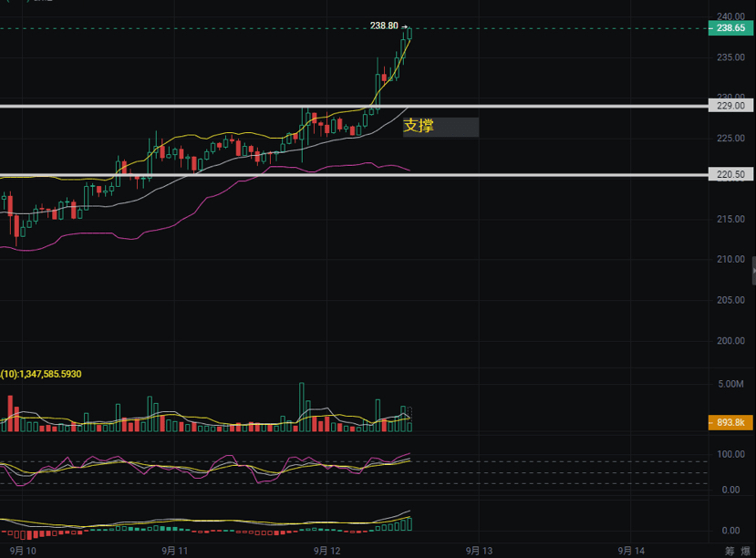Click the orange 893.8k volume tag
The height and width of the screenshot is (558, 756).
(730, 422)
